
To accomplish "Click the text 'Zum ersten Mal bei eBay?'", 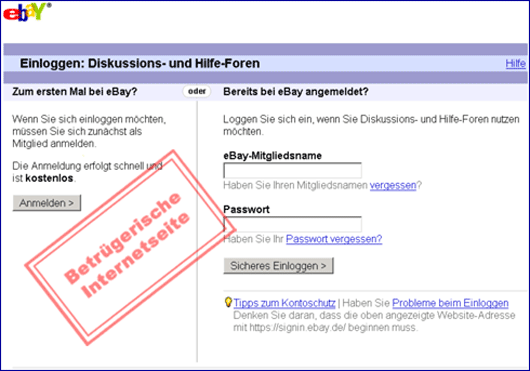I will [x=75, y=92].
